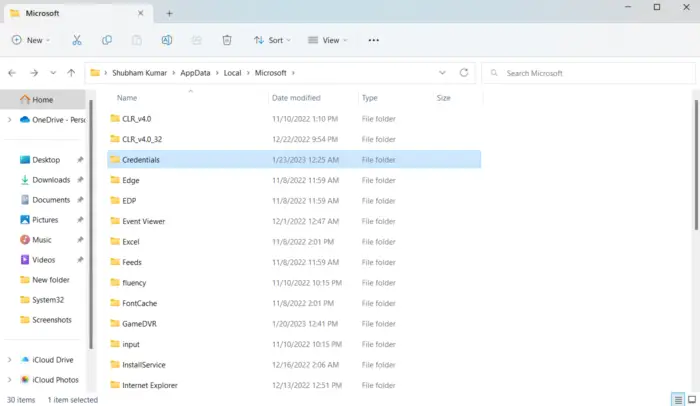Screen dimensions: 700x406
Task: Click Local breadcrumb segment
Action: pyautogui.click(x=232, y=73)
